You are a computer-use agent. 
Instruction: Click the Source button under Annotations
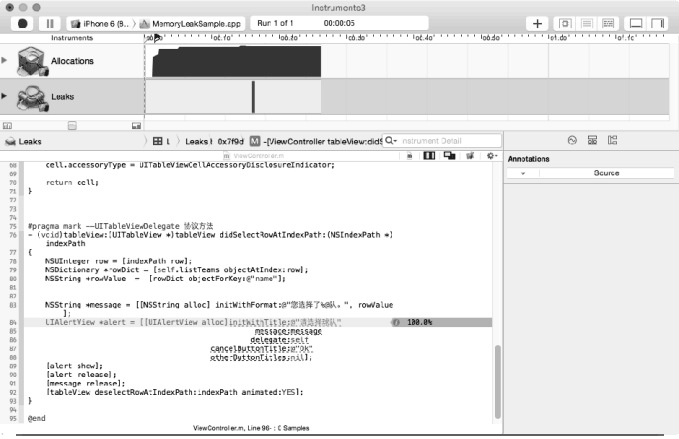click(606, 173)
